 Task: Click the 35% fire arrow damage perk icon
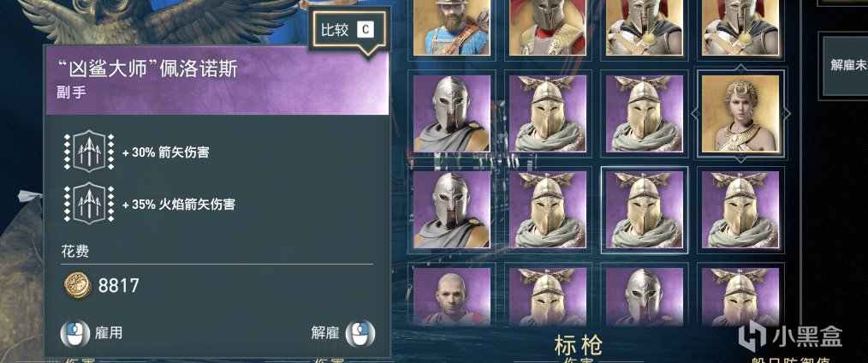pyautogui.click(x=88, y=203)
